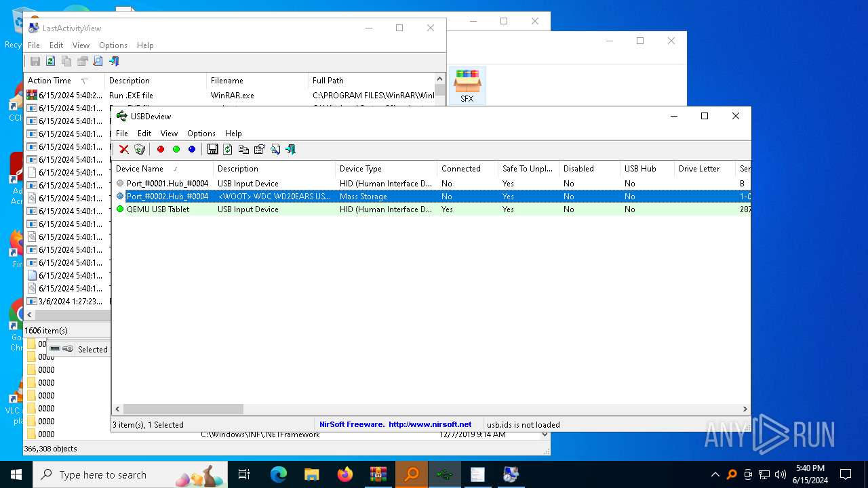Click Refresh icon in USBDeview toolbar
This screenshot has width=868, height=488.
[x=228, y=149]
